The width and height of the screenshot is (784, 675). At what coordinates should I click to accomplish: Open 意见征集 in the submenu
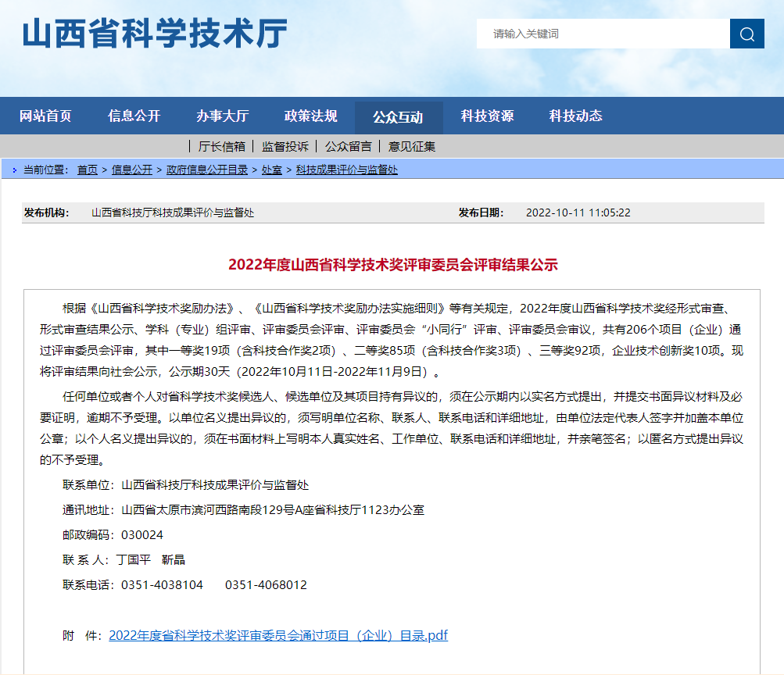pos(412,146)
